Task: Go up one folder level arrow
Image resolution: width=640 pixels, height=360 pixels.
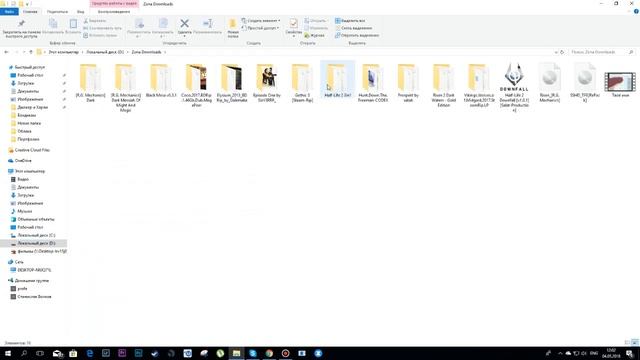Action: (31, 52)
